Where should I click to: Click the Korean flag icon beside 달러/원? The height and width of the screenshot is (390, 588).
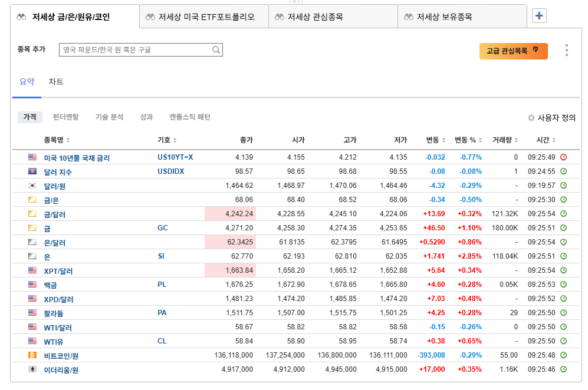click(x=32, y=186)
